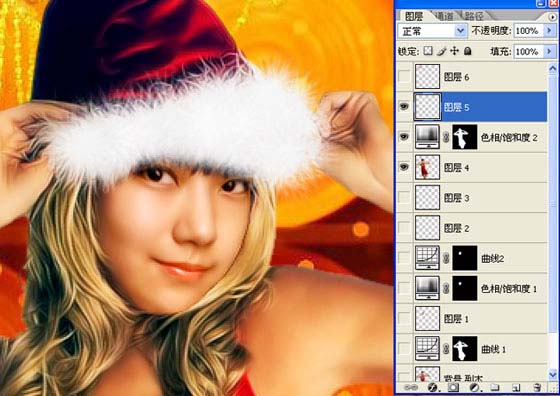This screenshot has height=396, width=560.
Task: Create a new layer via page icon
Action: tap(515, 387)
